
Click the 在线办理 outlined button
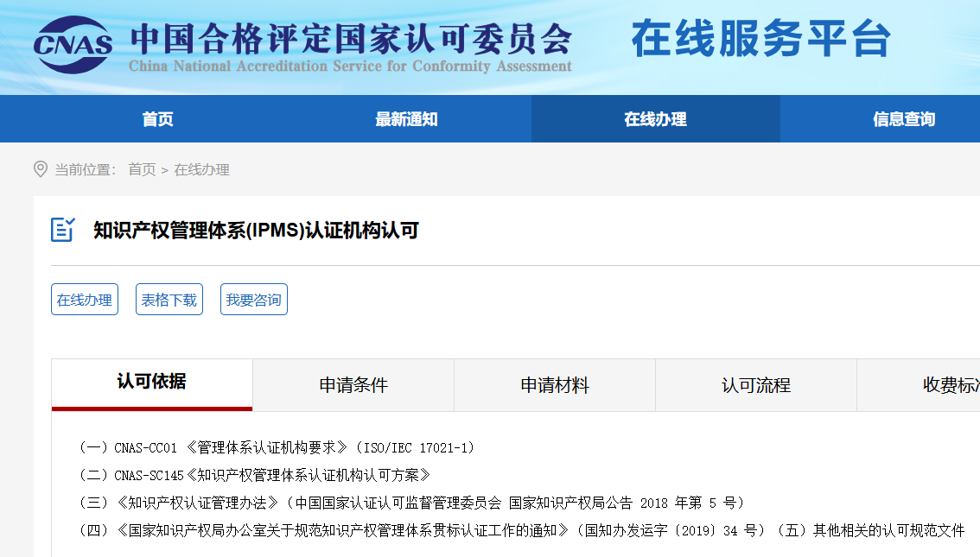click(85, 299)
